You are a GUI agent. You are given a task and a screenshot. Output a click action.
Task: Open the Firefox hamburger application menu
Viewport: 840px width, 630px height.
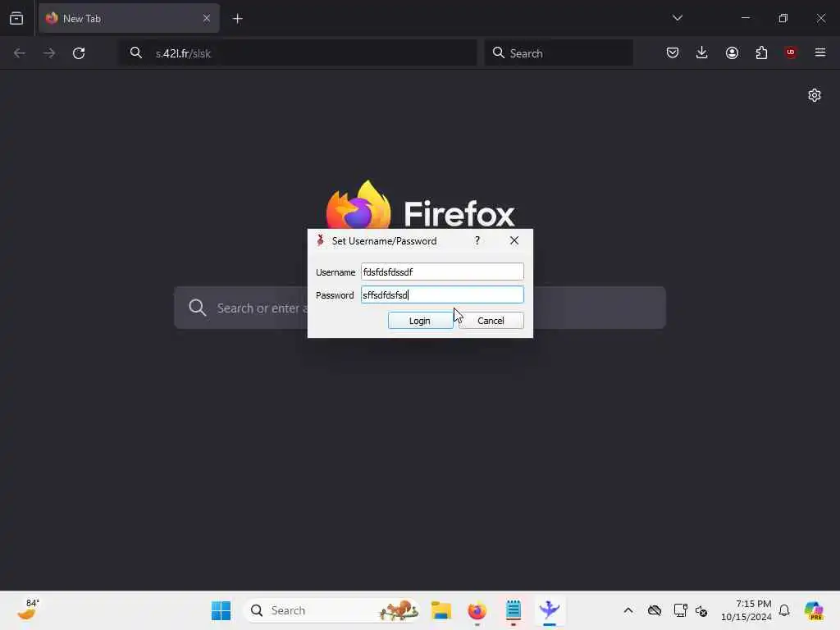tap(820, 52)
